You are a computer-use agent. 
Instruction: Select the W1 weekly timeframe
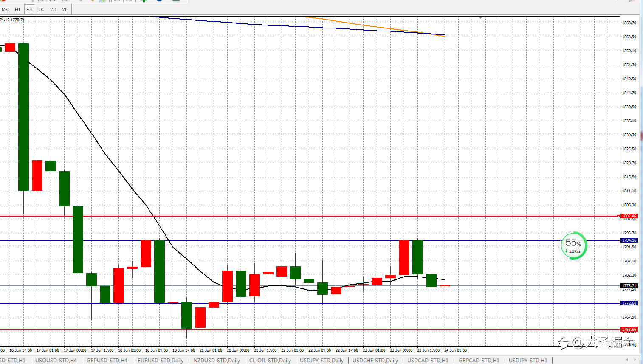pos(54,9)
